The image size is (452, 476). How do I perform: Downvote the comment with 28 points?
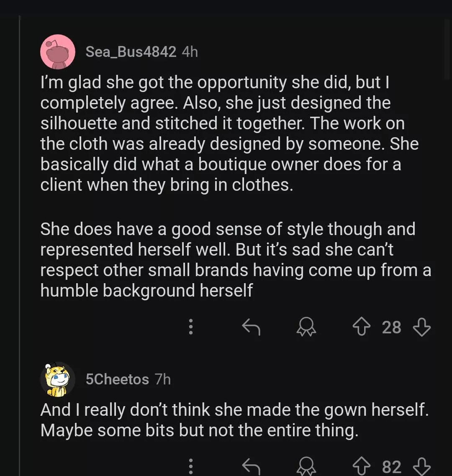[x=421, y=327]
